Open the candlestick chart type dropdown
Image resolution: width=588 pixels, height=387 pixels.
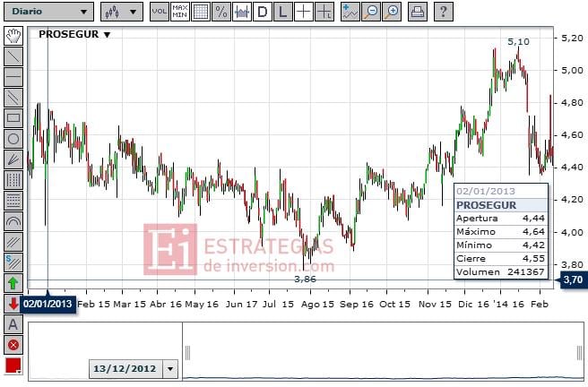pos(122,12)
